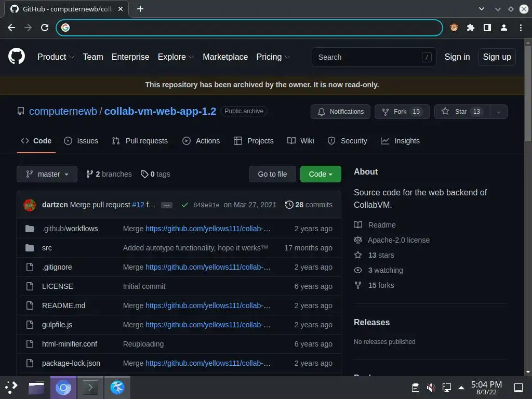532x399 pixels.
Task: Click the src folder icon
Action: point(30,248)
